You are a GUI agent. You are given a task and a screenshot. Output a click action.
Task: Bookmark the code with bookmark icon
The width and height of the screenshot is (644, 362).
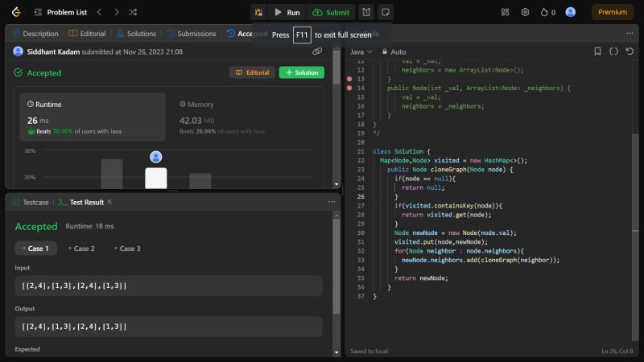coord(597,51)
